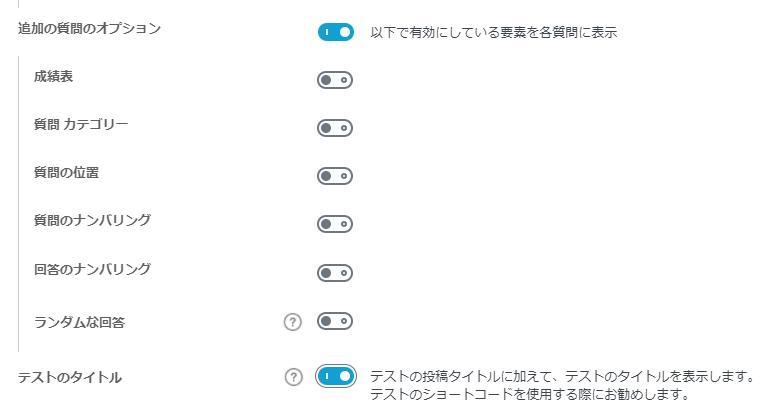Enable the 成績表 toggle
782x420 pixels.
[335, 80]
